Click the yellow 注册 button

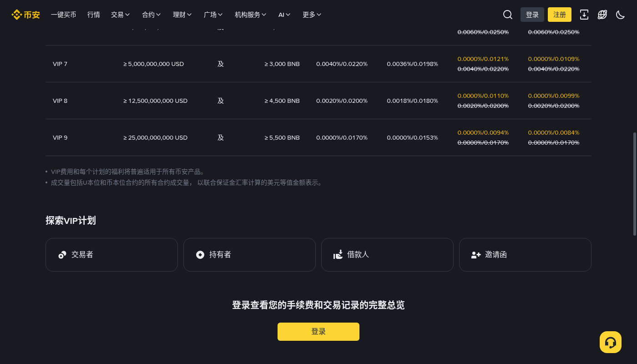pyautogui.click(x=560, y=15)
